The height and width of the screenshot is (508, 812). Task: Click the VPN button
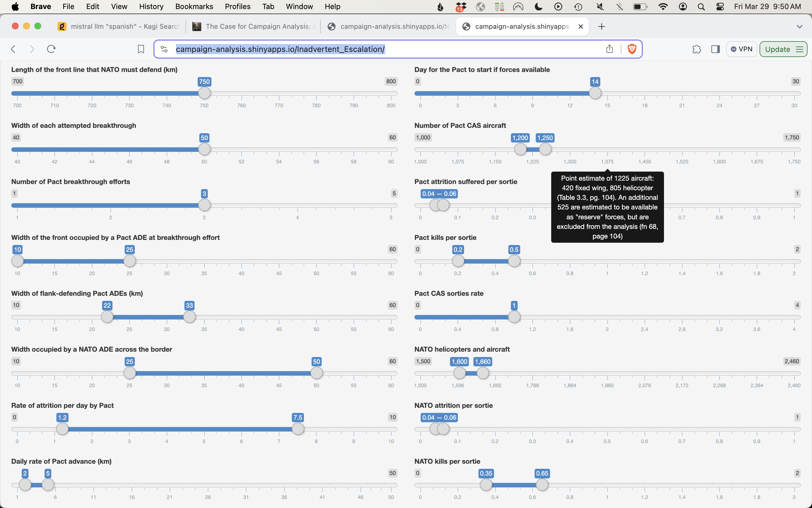coord(742,49)
